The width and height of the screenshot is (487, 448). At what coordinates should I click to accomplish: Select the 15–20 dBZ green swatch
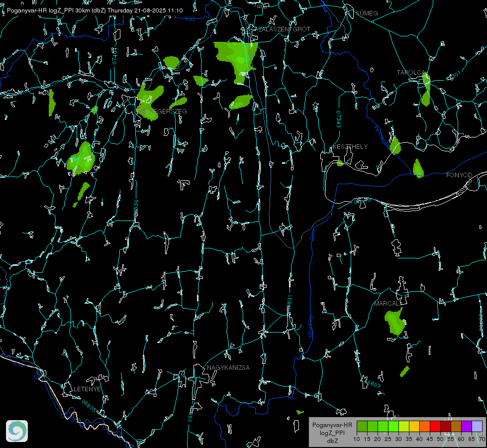(x=373, y=426)
